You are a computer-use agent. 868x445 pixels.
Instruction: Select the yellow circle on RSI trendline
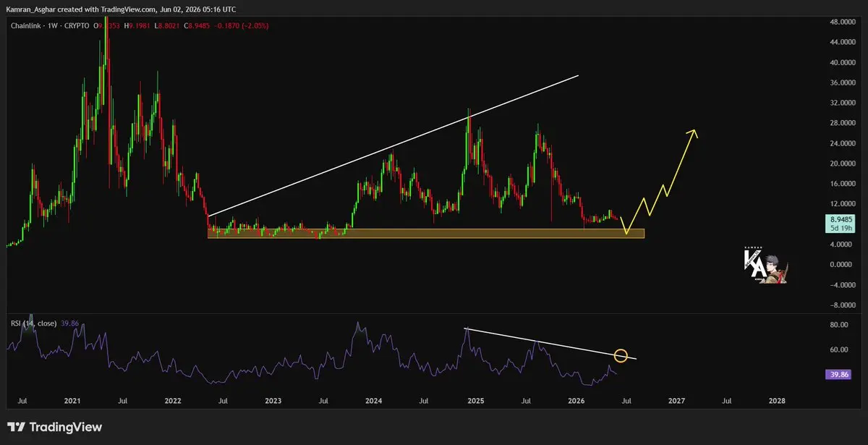(621, 355)
